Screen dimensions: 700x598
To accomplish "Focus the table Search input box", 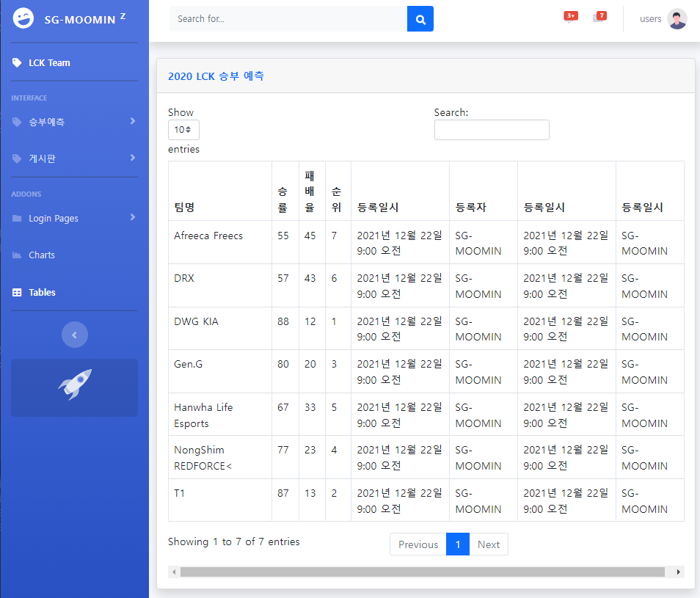I will 492,130.
